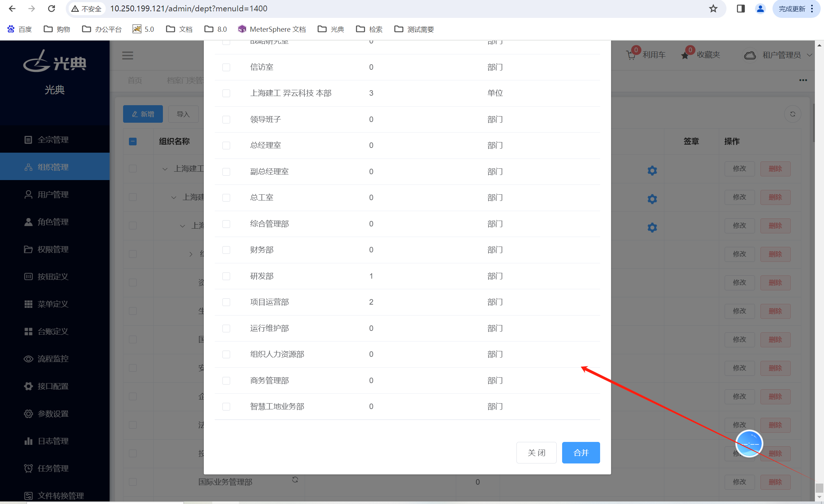Screen dimensions: 824x504
Task: Open 菜单定义 sidebar item
Action: click(x=55, y=304)
